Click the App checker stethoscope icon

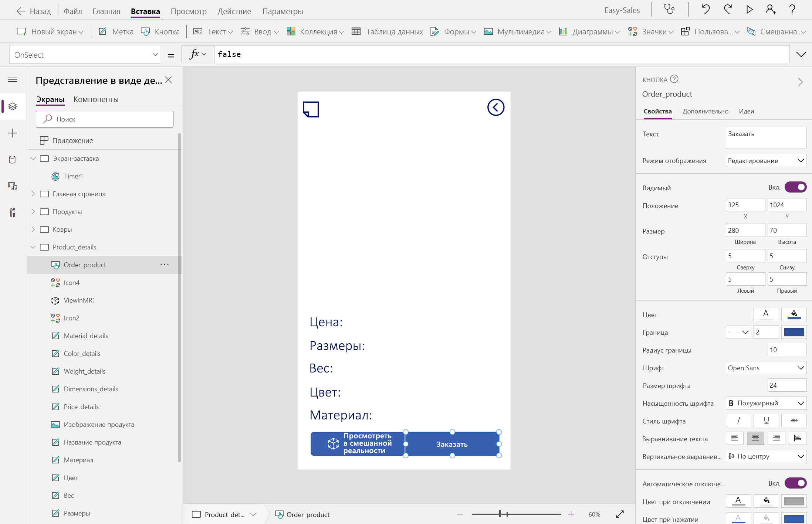pos(669,10)
